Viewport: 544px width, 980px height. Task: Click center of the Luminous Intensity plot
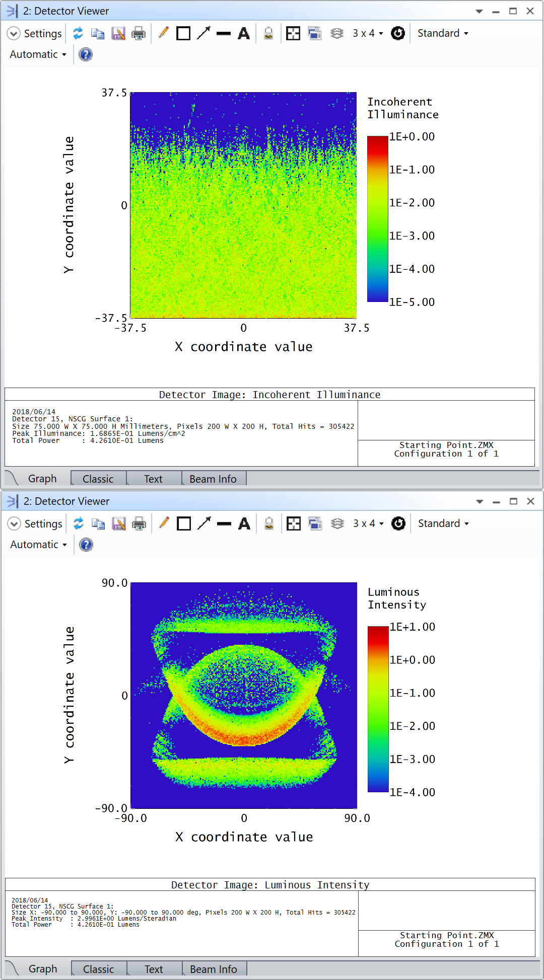(244, 696)
